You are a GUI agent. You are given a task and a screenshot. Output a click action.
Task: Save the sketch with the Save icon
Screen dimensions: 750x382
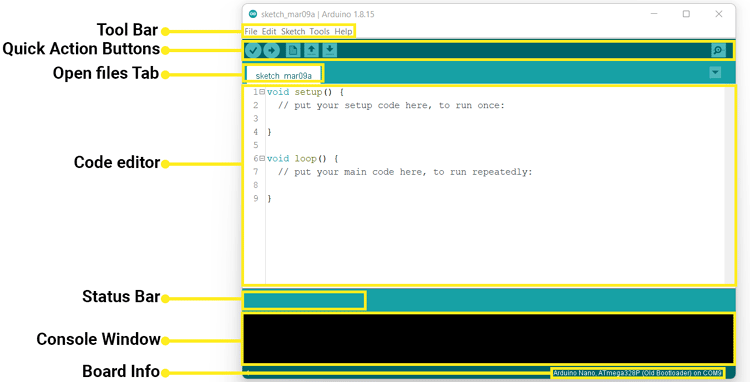pyautogui.click(x=330, y=50)
